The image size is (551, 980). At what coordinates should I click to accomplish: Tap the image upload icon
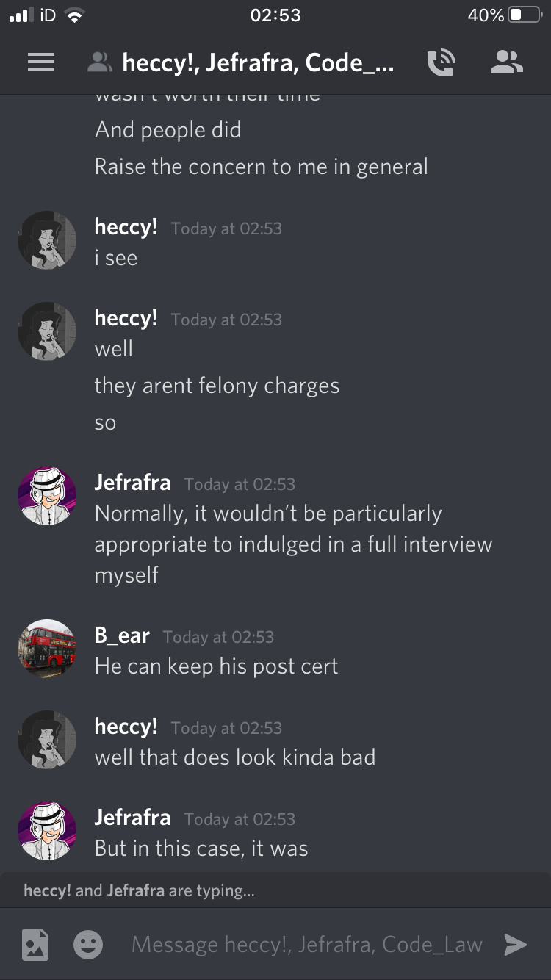pyautogui.click(x=35, y=945)
